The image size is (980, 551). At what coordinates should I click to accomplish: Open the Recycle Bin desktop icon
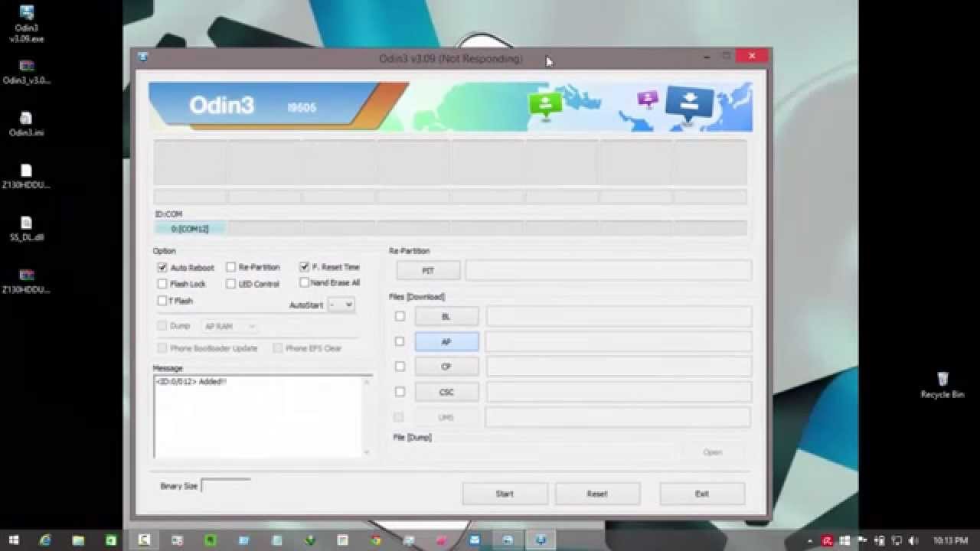[942, 386]
